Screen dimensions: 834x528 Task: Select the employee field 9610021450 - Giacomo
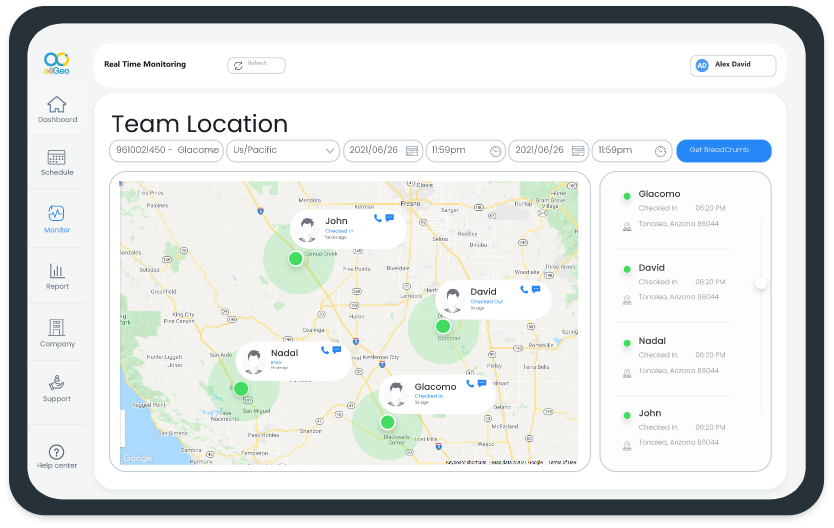click(x=166, y=150)
